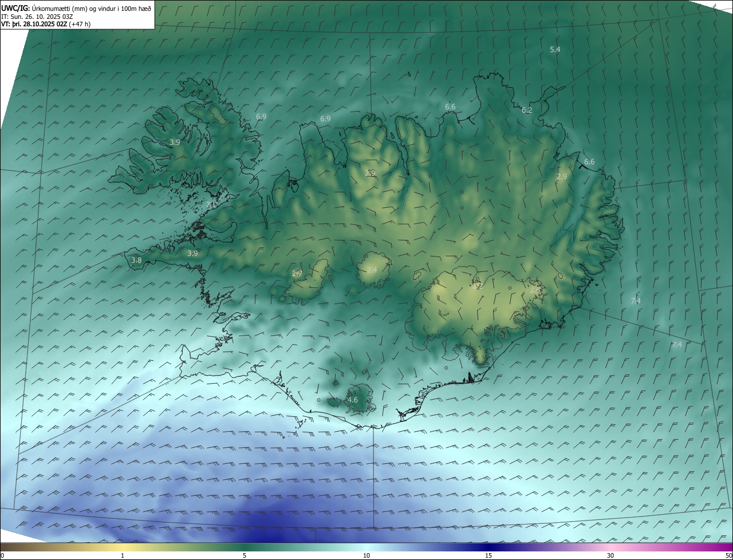
Task: Select the VT valid time "þri. 28.10.2025 02Z"
Action: point(40,24)
